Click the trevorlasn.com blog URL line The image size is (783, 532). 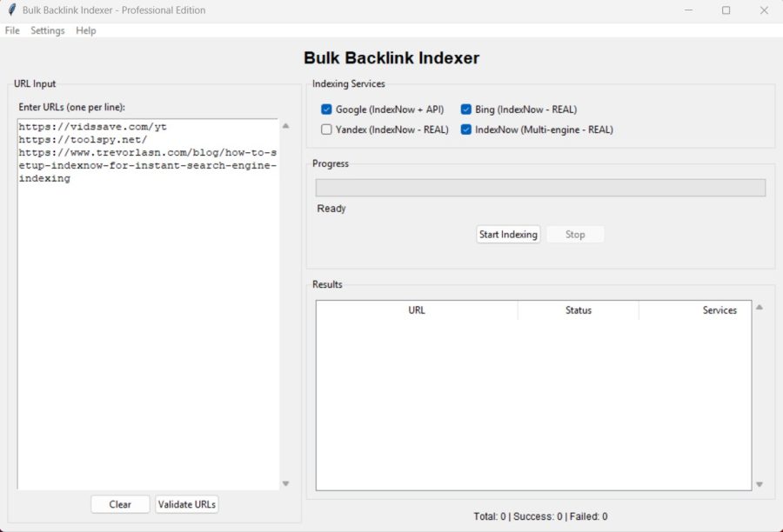pos(148,165)
